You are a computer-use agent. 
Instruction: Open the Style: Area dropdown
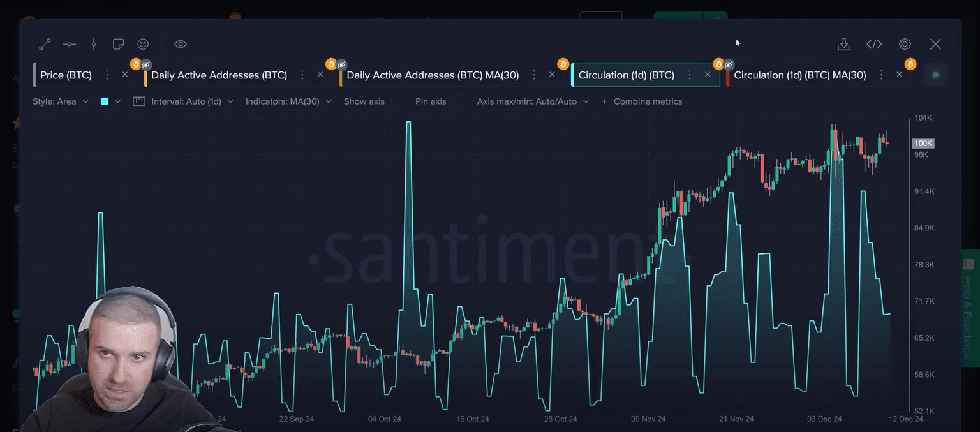point(60,101)
